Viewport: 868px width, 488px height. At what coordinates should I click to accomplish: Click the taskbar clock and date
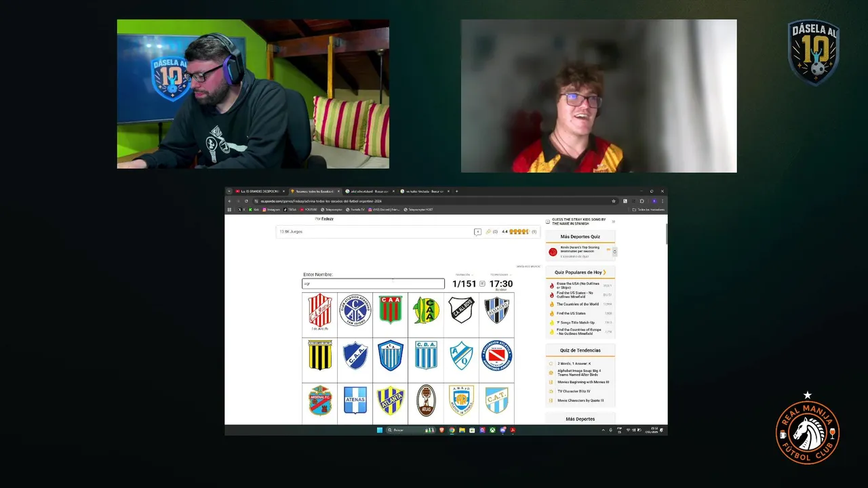click(x=654, y=430)
